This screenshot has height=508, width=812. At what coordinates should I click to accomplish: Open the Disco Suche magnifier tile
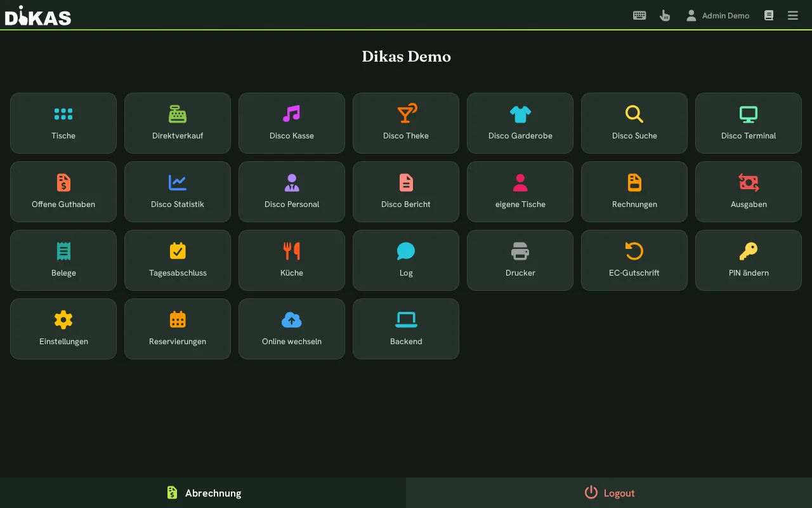tap(634, 123)
